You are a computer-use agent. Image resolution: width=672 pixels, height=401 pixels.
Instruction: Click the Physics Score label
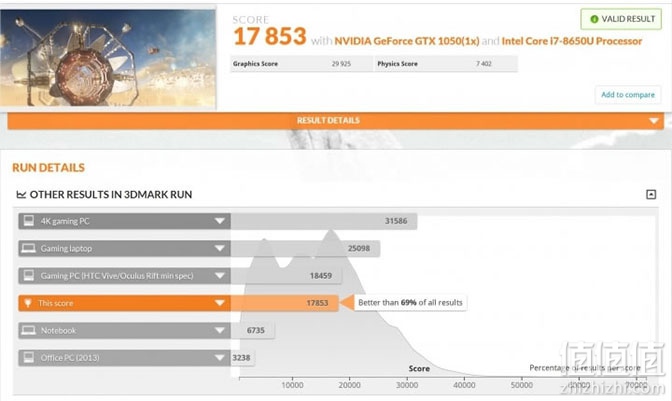(x=397, y=64)
